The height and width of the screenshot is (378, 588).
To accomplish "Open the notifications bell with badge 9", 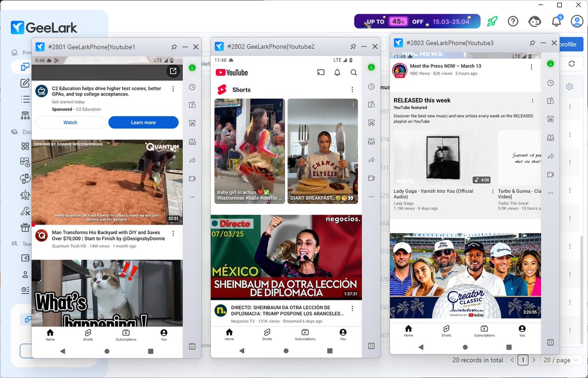I will (x=556, y=21).
